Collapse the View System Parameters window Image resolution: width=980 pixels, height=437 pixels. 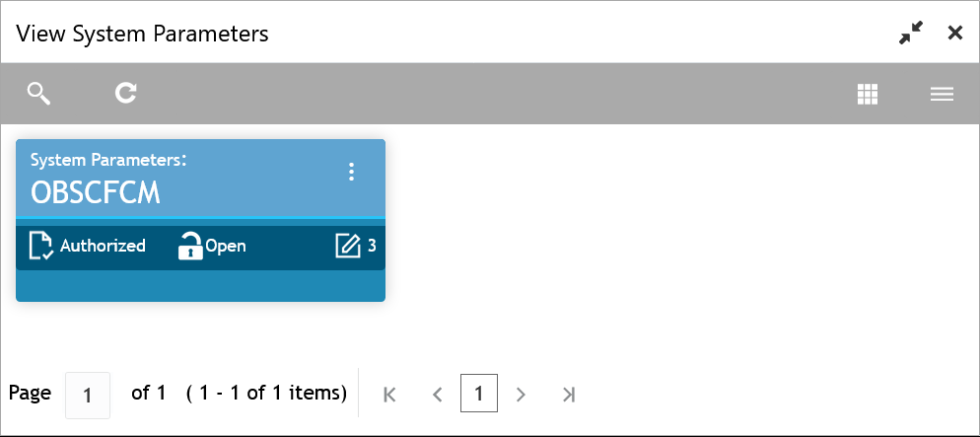[911, 34]
